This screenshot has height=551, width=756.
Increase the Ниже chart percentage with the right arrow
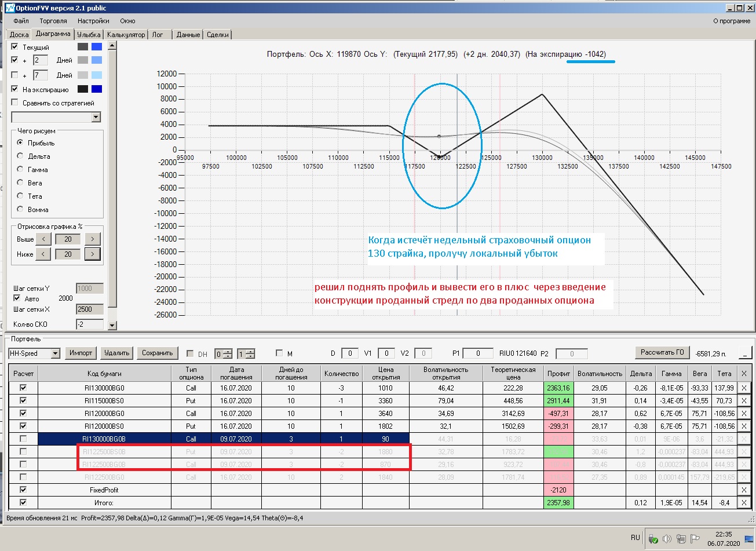[x=93, y=254]
